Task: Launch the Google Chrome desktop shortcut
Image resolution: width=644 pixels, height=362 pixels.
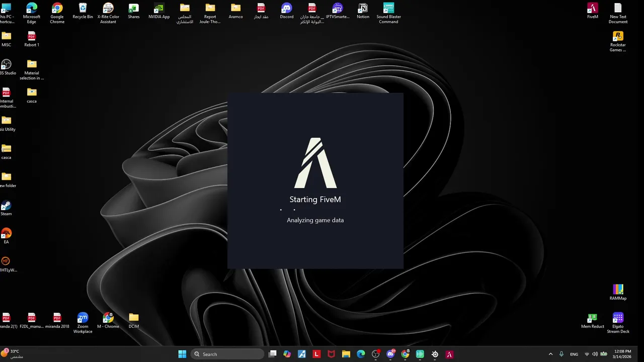Action: click(x=57, y=13)
